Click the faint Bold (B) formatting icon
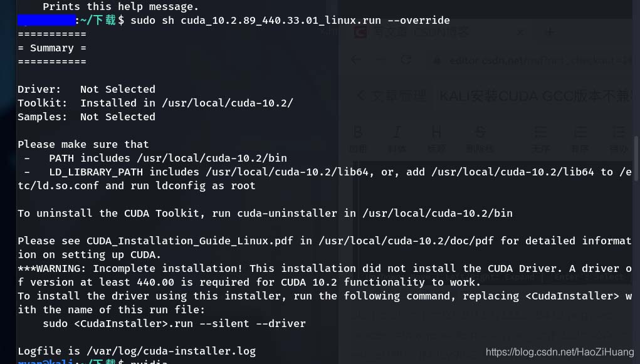The height and width of the screenshot is (364, 640). click(358, 132)
